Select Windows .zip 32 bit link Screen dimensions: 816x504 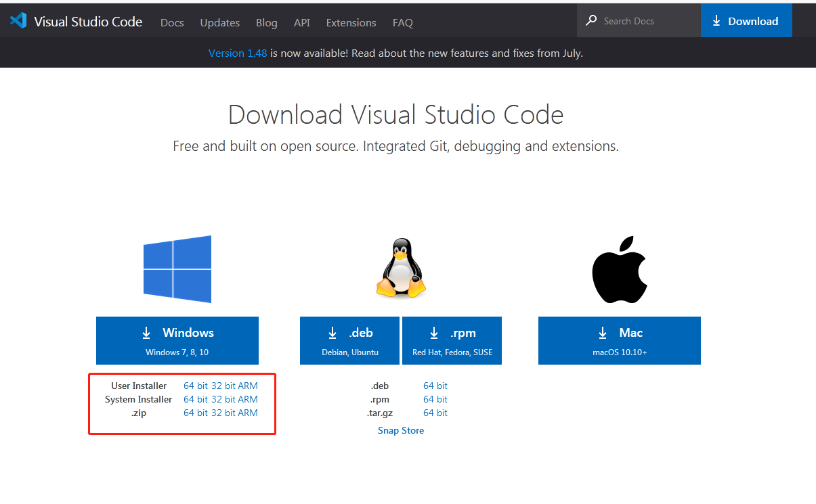coord(223,413)
